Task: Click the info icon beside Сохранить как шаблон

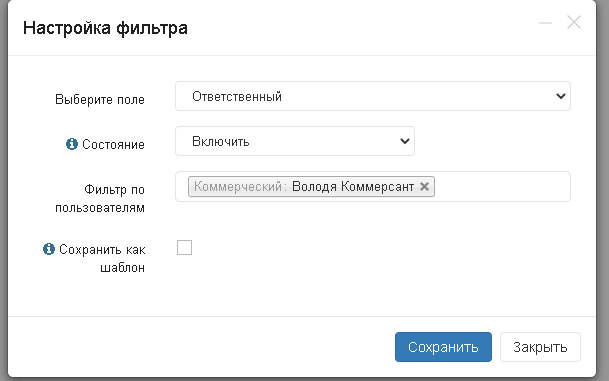Action: pos(49,249)
